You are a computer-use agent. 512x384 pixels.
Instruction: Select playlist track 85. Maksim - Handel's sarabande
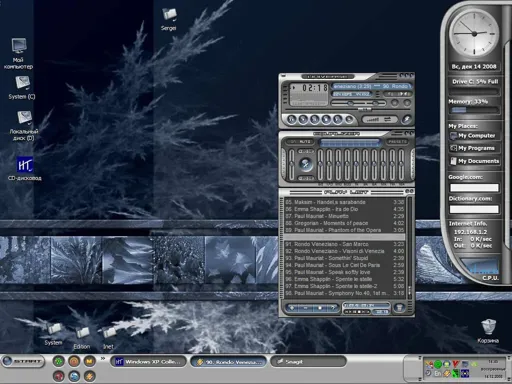click(x=344, y=202)
